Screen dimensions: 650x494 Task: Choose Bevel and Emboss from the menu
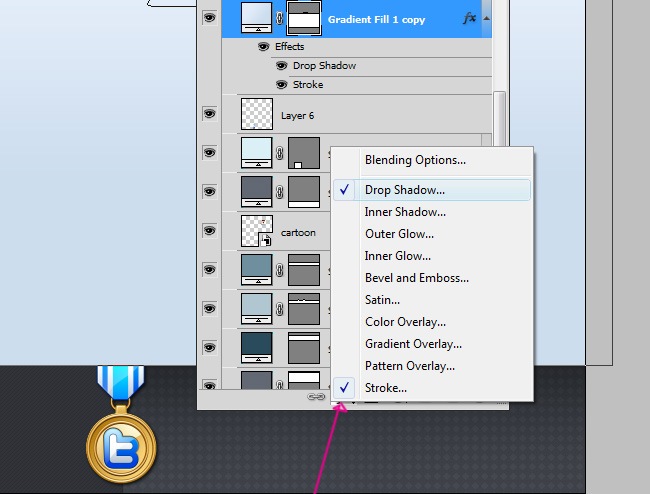432,278
